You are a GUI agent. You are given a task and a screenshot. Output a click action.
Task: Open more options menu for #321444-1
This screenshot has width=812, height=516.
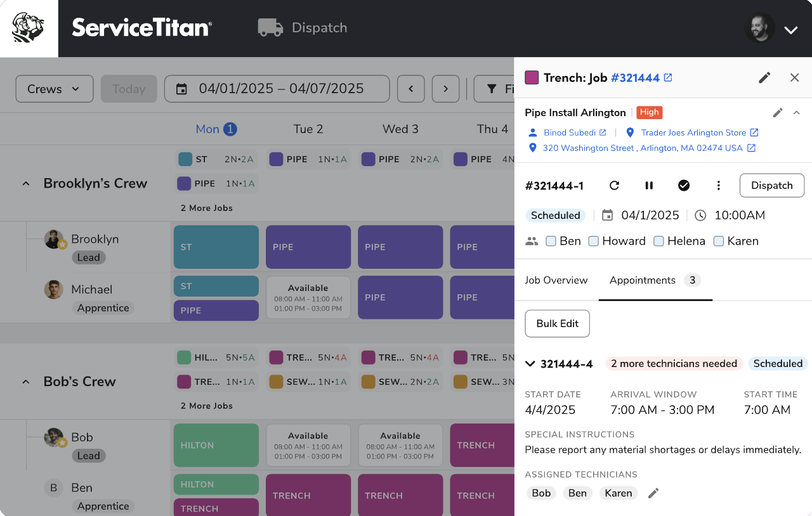(x=719, y=186)
